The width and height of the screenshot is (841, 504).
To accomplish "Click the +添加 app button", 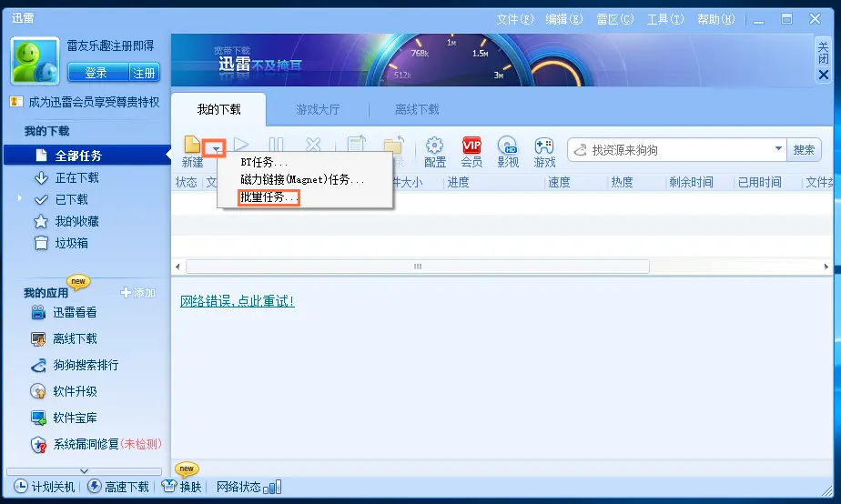I will click(x=138, y=293).
